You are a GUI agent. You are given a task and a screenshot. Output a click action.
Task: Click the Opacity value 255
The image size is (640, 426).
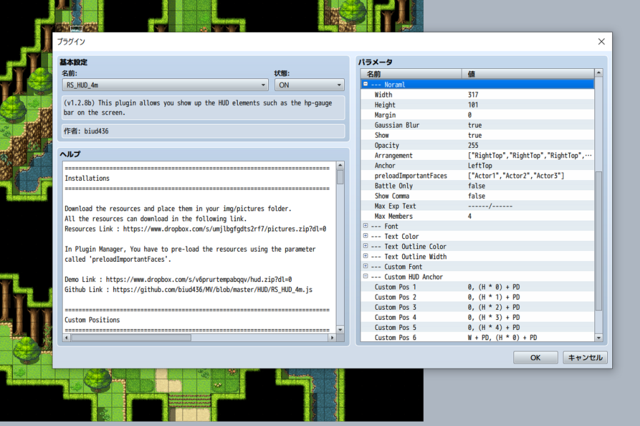pyautogui.click(x=473, y=145)
